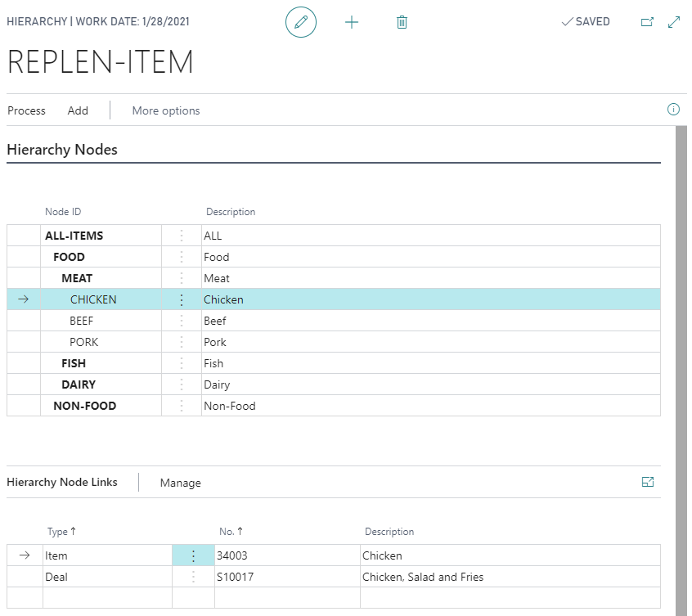This screenshot has width=692, height=616.
Task: Open row options for Item 34003
Action: click(x=193, y=555)
